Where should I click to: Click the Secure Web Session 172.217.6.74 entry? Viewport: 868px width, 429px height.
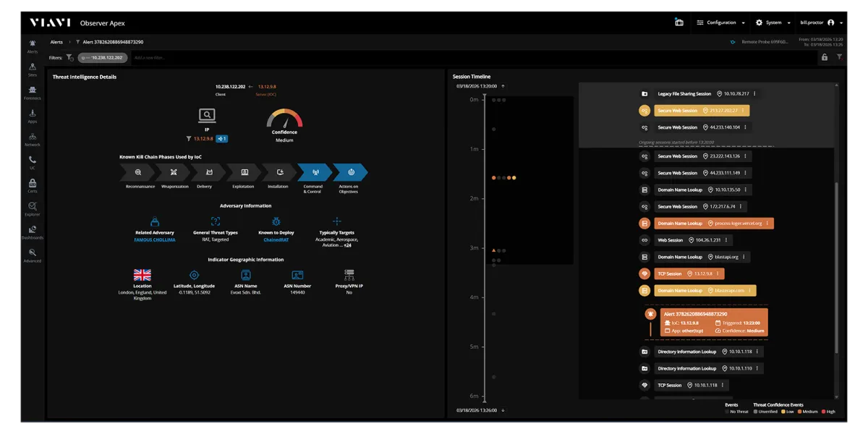702,207
